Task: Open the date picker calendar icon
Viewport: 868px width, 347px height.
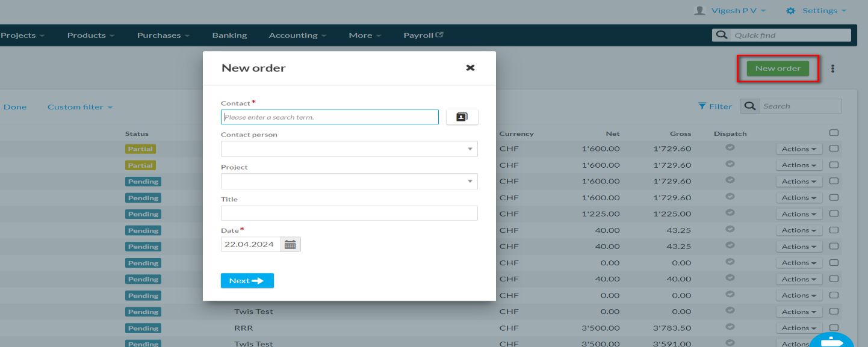Action: [290, 244]
